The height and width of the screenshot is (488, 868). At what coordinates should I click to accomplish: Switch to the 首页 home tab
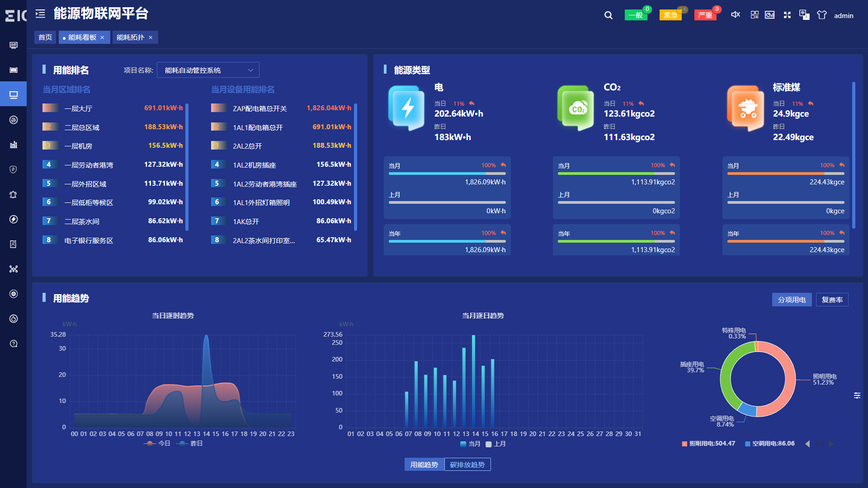pos(45,38)
